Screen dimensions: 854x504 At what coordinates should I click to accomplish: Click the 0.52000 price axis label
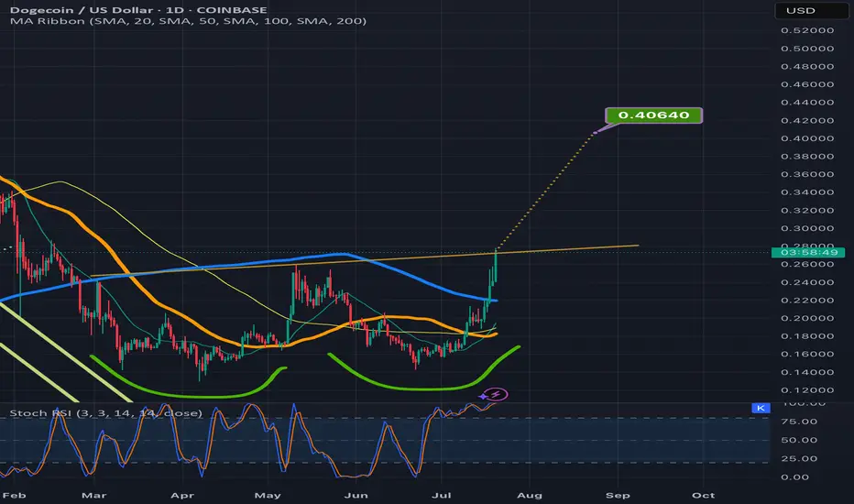[x=807, y=30]
